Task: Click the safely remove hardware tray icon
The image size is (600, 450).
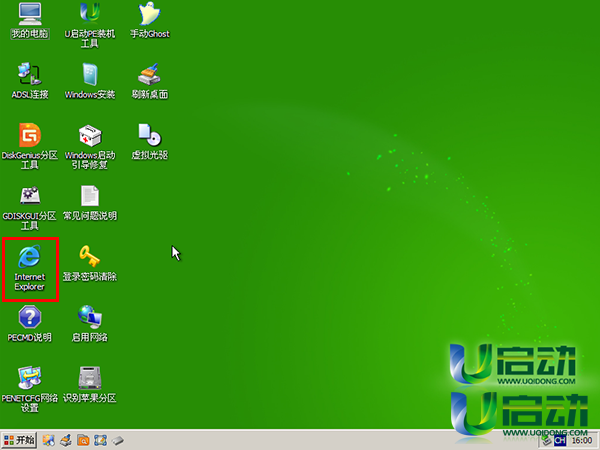Action: tap(546, 441)
